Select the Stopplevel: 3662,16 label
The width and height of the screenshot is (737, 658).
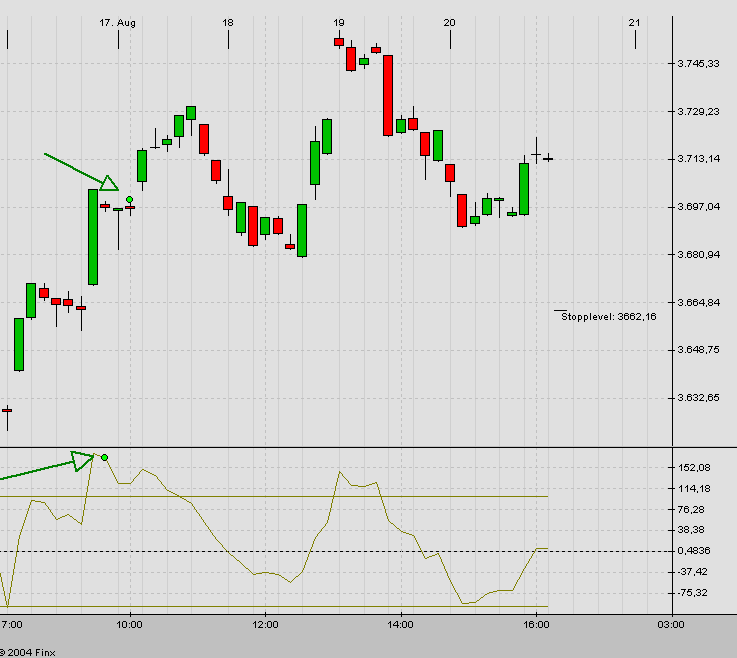(609, 317)
